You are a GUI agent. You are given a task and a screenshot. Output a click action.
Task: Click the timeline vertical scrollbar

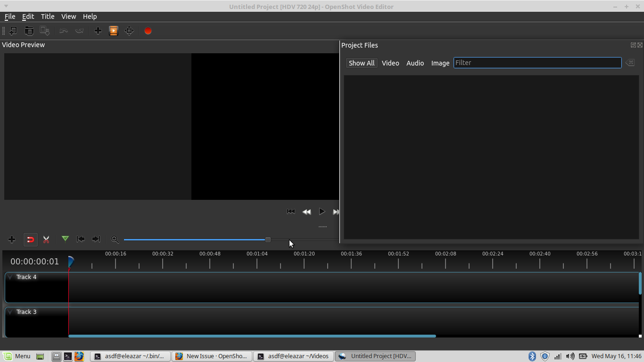640,283
